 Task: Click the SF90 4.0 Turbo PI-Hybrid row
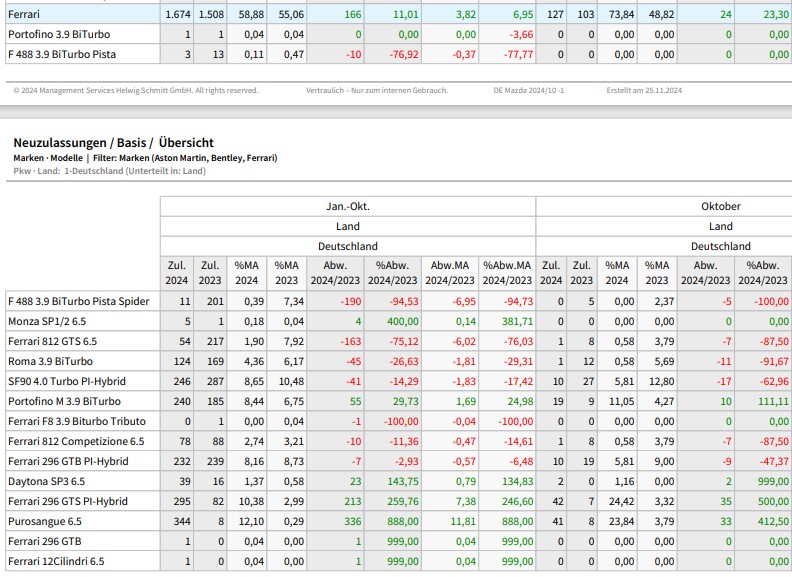pyautogui.click(x=67, y=381)
